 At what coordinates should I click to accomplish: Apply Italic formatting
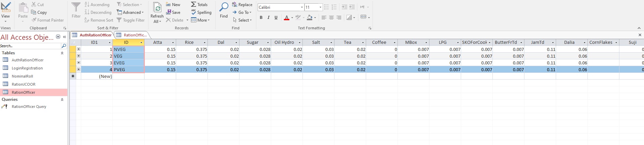[268, 18]
